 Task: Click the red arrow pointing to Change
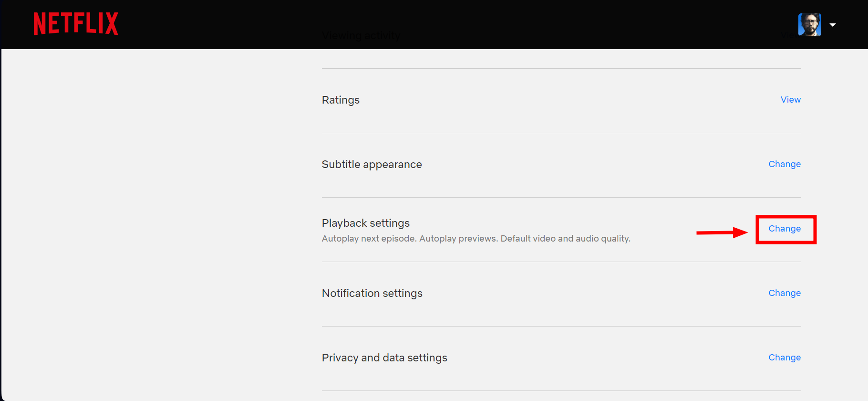[x=721, y=232]
